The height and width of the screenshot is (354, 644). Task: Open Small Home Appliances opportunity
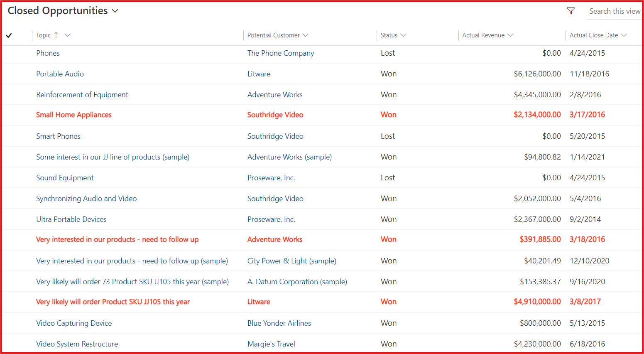[x=73, y=115]
